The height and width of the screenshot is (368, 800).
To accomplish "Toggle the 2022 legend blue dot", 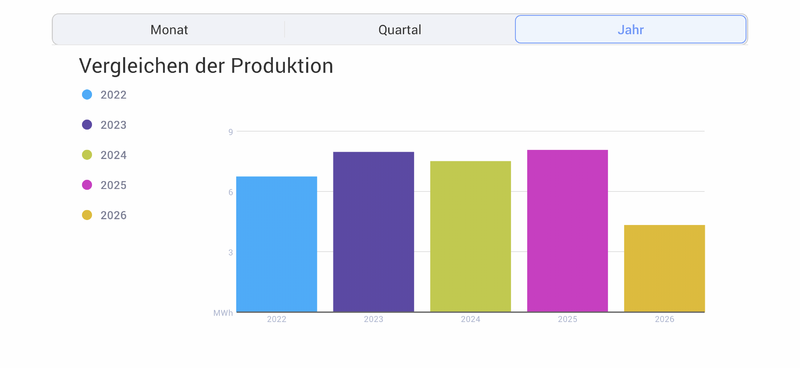I will (x=87, y=94).
